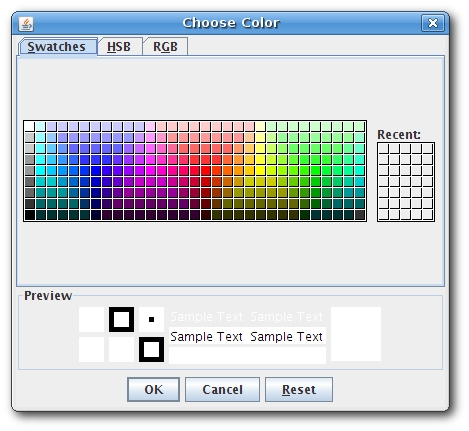
Task: Confirm color with the OK button
Action: (x=153, y=389)
